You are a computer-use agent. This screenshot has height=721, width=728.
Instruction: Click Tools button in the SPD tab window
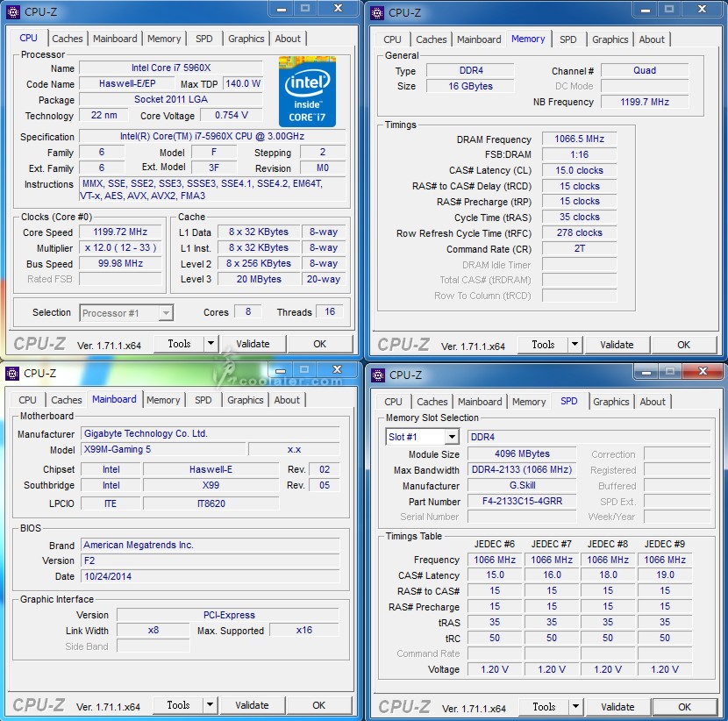(x=544, y=707)
